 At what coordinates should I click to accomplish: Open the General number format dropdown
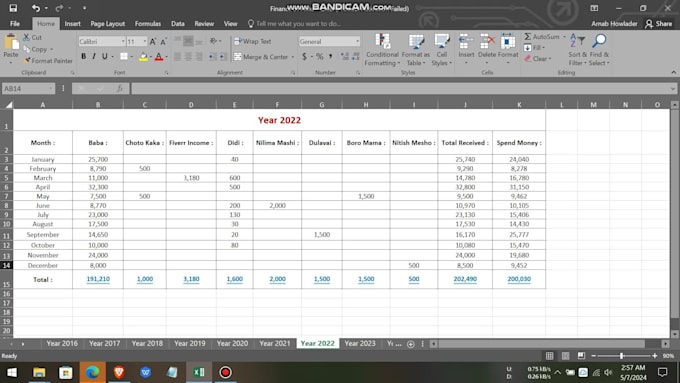click(357, 41)
